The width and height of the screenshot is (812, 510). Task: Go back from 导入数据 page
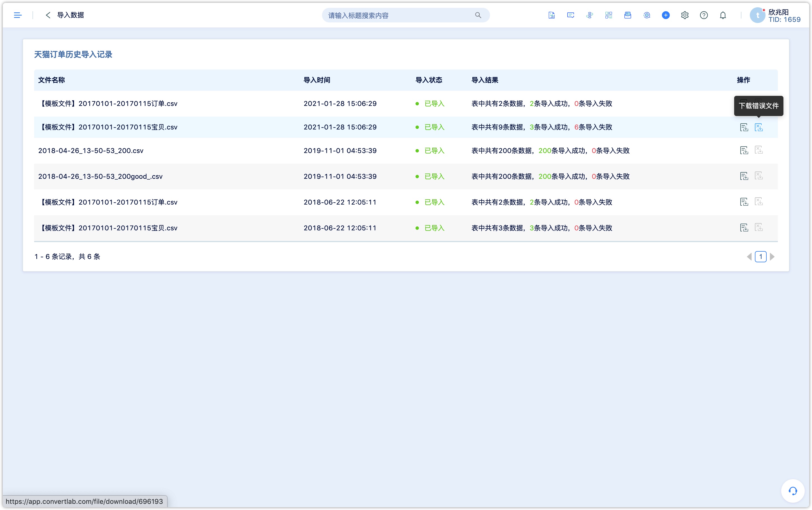[48, 15]
